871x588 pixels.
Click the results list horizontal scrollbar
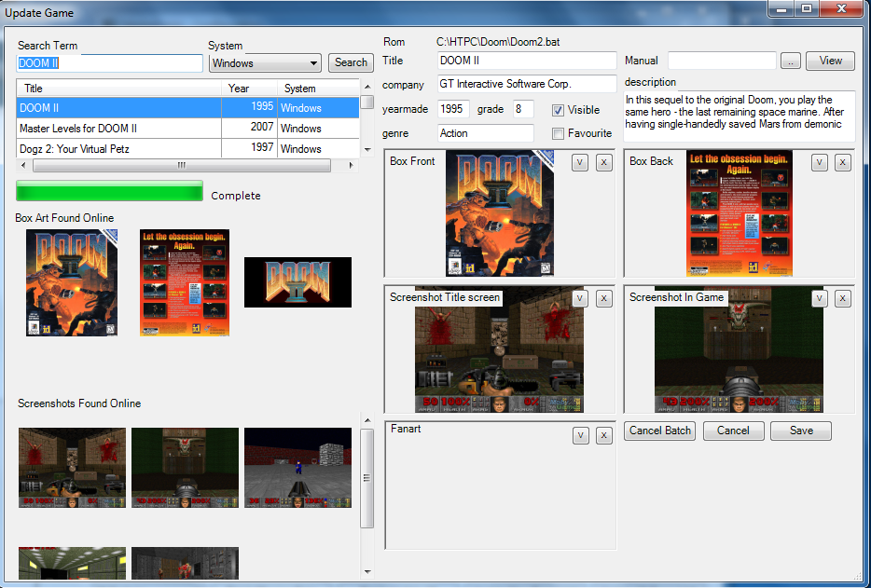pos(182,166)
